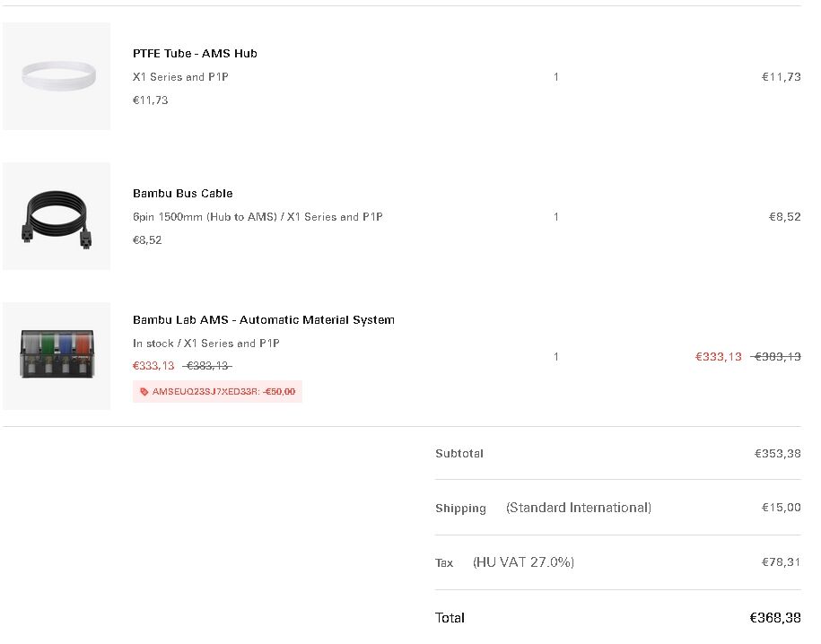
Task: Click the Bambu Bus Cable title
Action: pos(183,193)
